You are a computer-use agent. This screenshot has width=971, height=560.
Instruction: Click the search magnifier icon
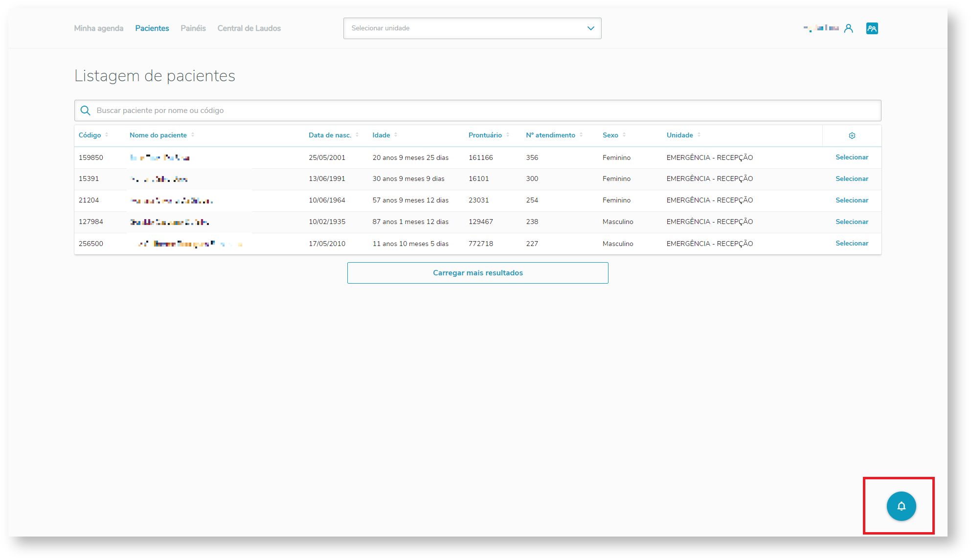86,111
